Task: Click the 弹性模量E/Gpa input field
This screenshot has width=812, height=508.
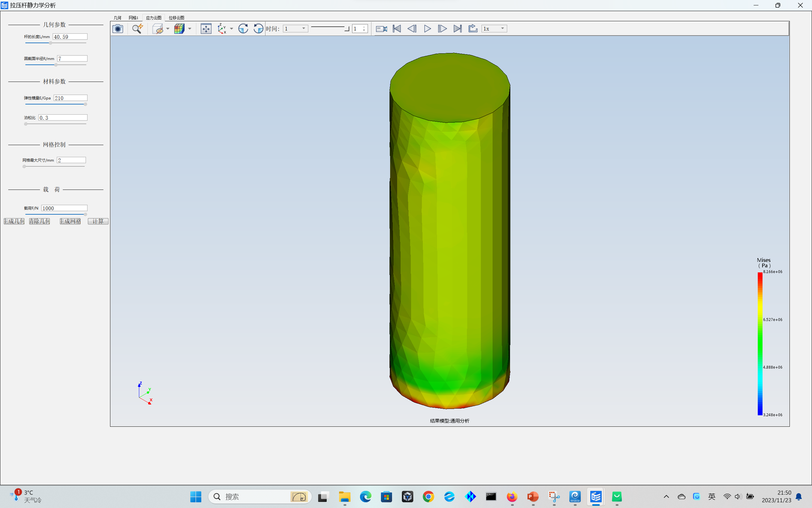Action: 70,98
